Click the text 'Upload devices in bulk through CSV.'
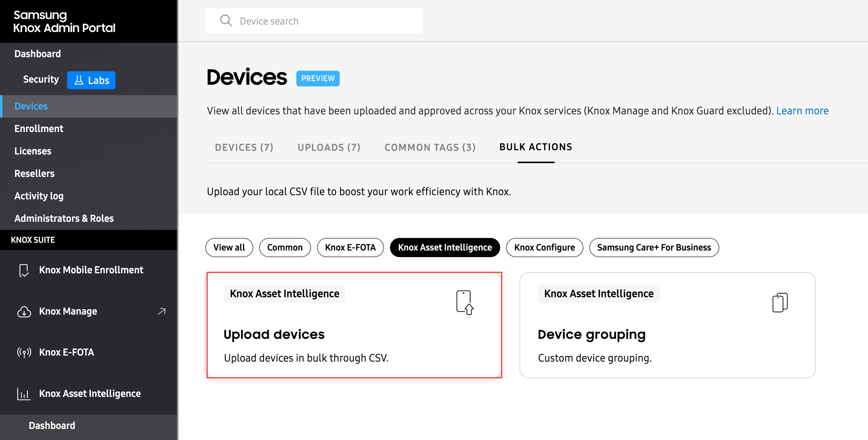868x440 pixels. [306, 358]
